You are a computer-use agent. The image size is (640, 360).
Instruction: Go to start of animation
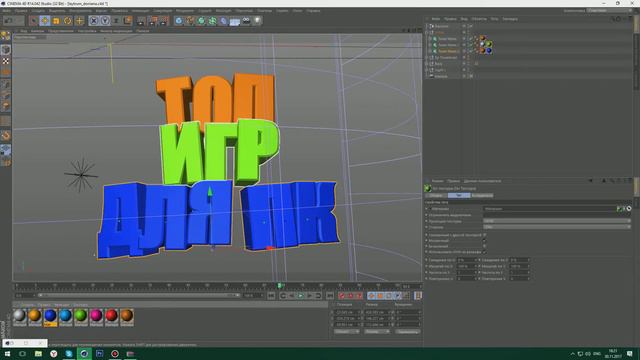pos(271,296)
